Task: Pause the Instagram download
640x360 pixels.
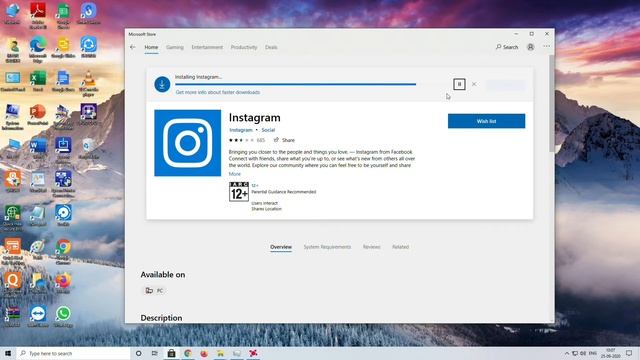Action: pos(459,84)
